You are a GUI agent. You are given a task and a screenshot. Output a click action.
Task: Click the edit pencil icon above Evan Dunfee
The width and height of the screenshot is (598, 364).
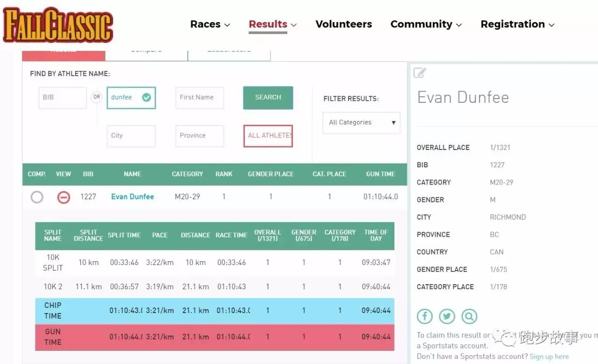420,73
